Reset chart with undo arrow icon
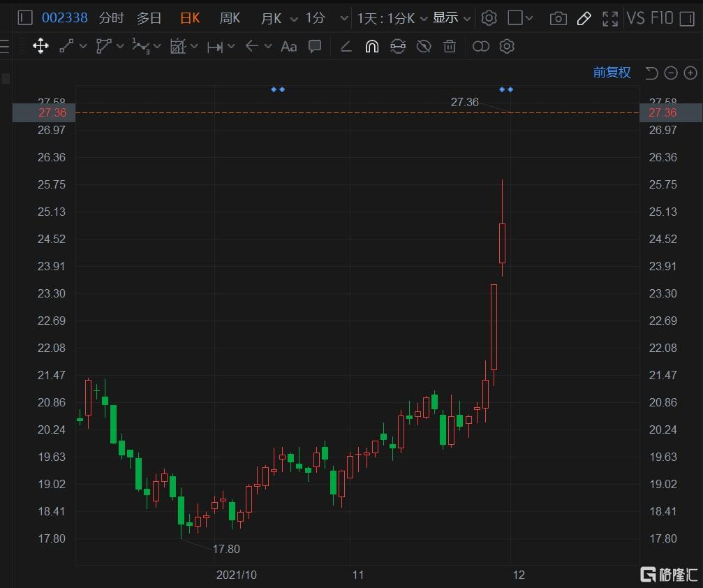The height and width of the screenshot is (588, 703). (651, 73)
